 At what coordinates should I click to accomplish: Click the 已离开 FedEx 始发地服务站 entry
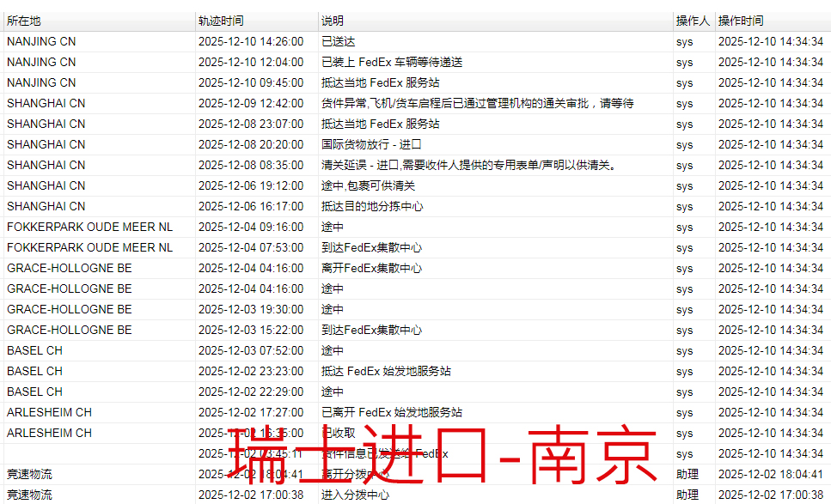pos(392,412)
